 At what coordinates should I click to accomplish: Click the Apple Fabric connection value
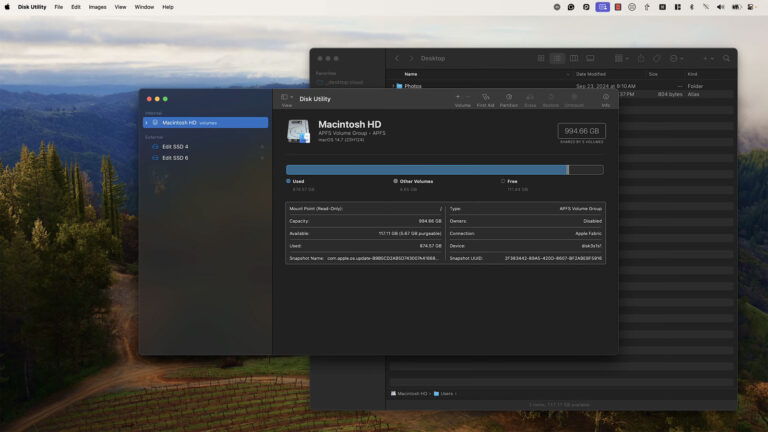588,234
